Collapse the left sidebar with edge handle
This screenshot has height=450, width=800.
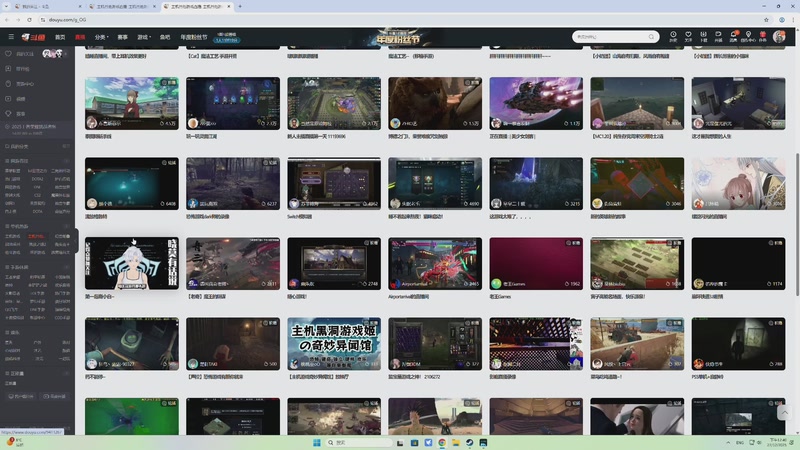(76, 240)
